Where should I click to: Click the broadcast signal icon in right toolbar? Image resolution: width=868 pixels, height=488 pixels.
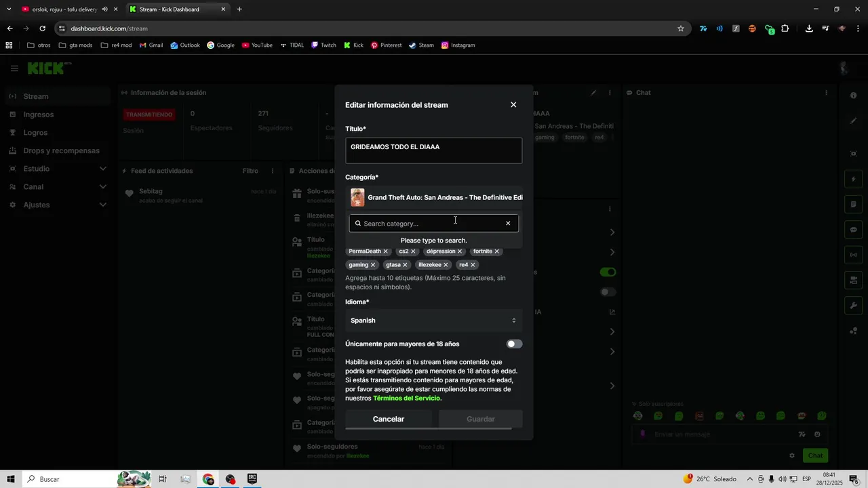pos(854,255)
